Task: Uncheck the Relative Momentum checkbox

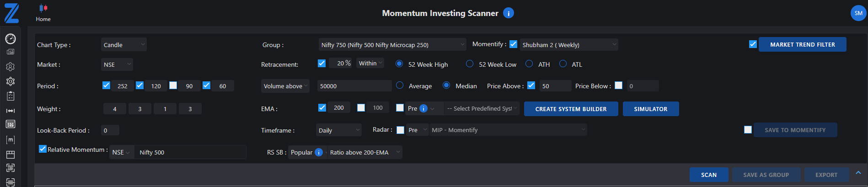Action: [x=43, y=149]
